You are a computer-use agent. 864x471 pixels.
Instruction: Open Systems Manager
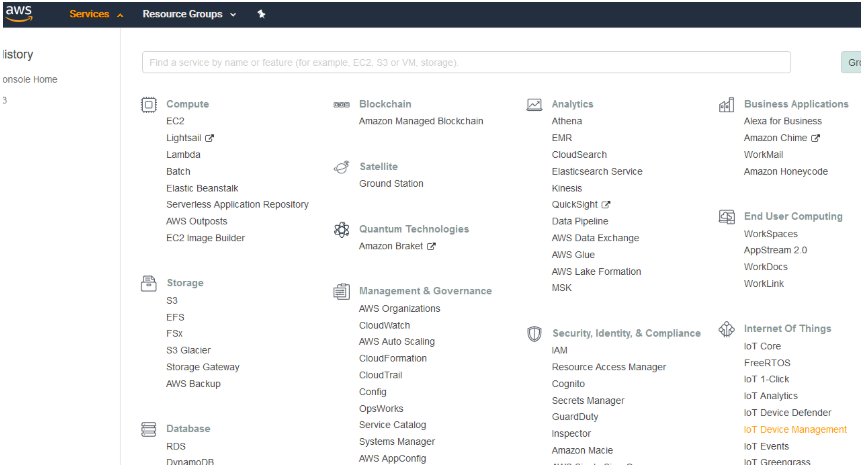tap(397, 442)
